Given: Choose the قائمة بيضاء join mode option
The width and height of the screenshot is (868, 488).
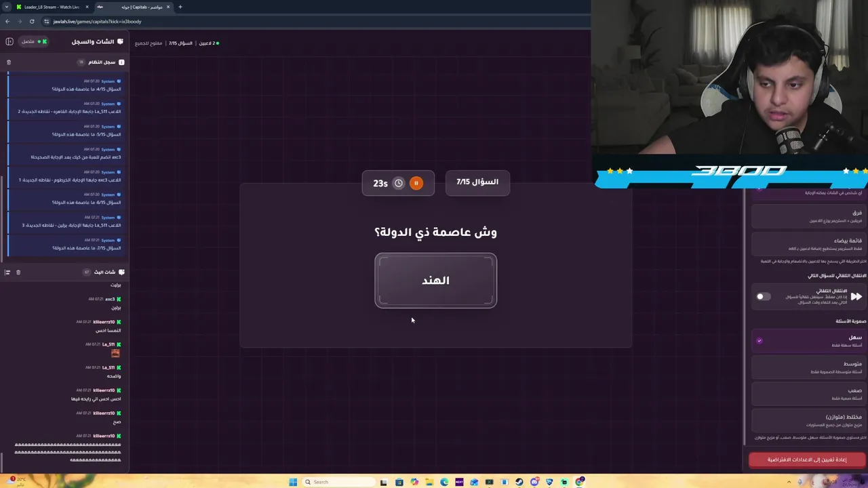Looking at the screenshot, I should click(x=808, y=244).
